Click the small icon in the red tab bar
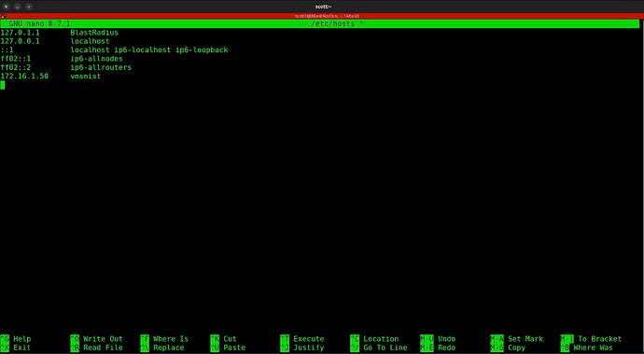The width and height of the screenshot is (644, 354). tap(4, 16)
